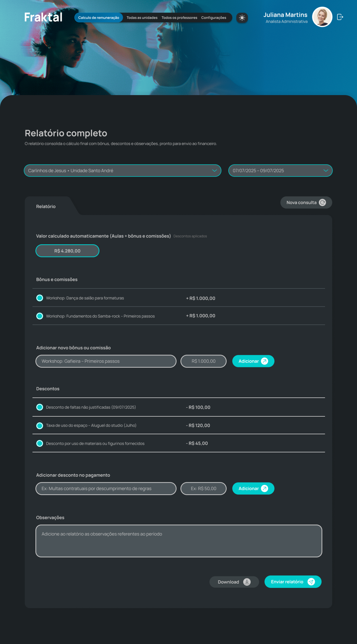Expand the Carlinhos de Jesus teacher dropdown
This screenshot has height=644, width=357.
[x=214, y=171]
